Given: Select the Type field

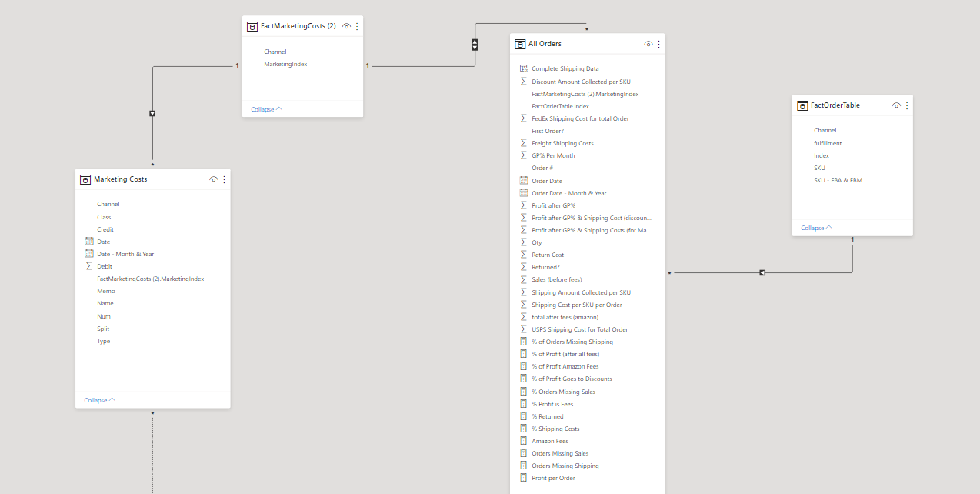Looking at the screenshot, I should tap(104, 341).
